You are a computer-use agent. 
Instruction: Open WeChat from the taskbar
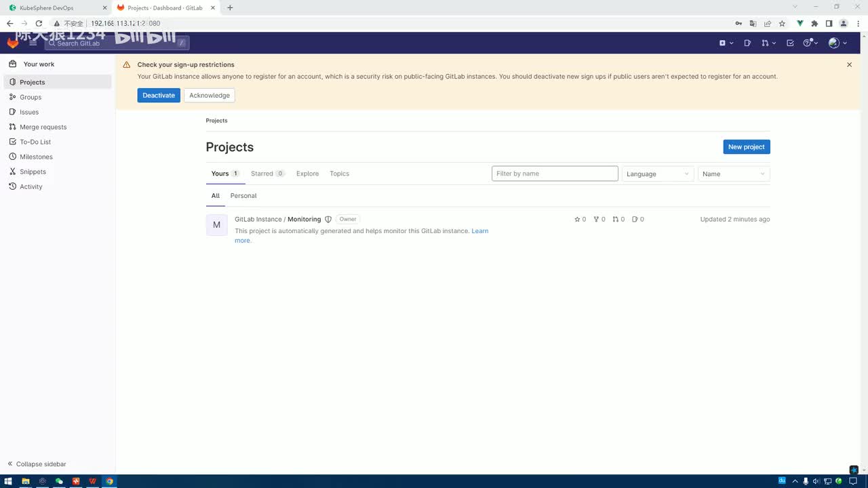(59, 481)
